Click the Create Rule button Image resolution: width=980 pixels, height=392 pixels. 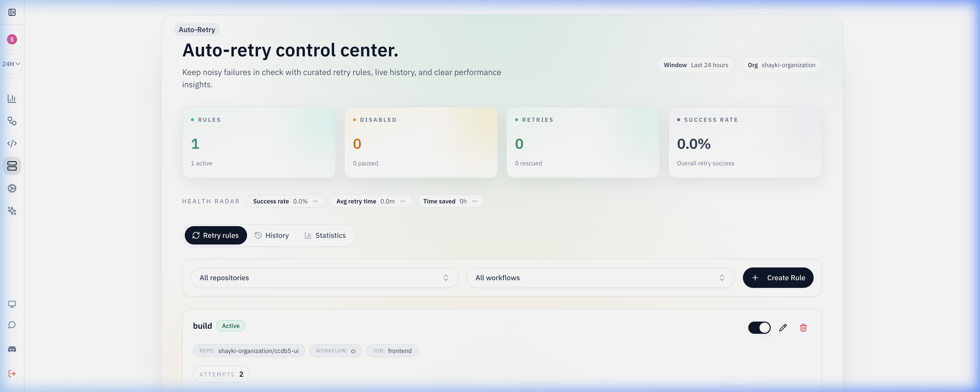778,277
